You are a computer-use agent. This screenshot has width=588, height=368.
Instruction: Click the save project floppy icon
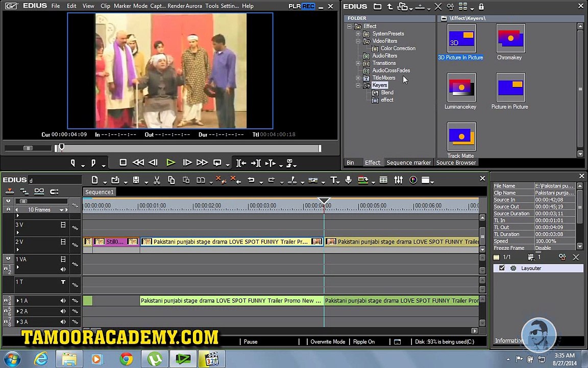coord(136,180)
